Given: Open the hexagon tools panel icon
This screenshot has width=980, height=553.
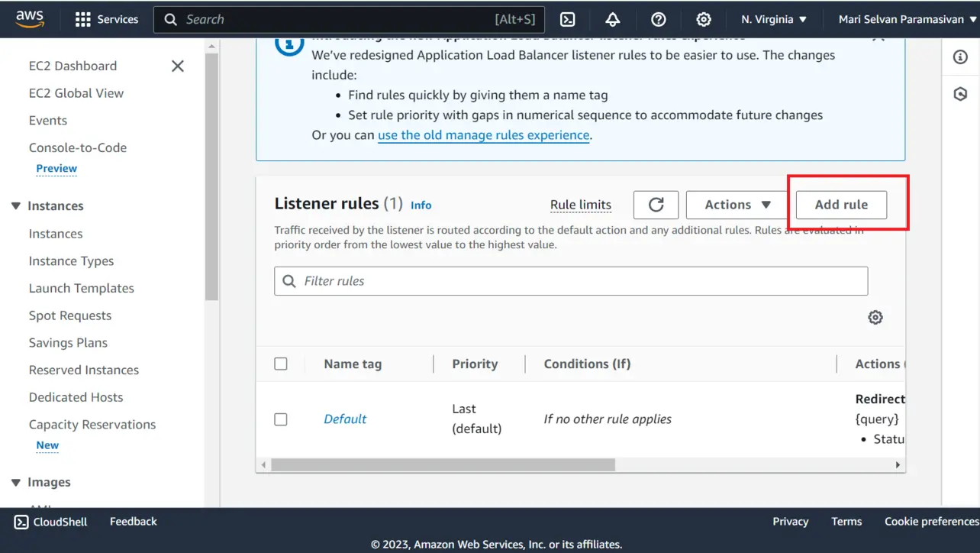Looking at the screenshot, I should tap(961, 94).
